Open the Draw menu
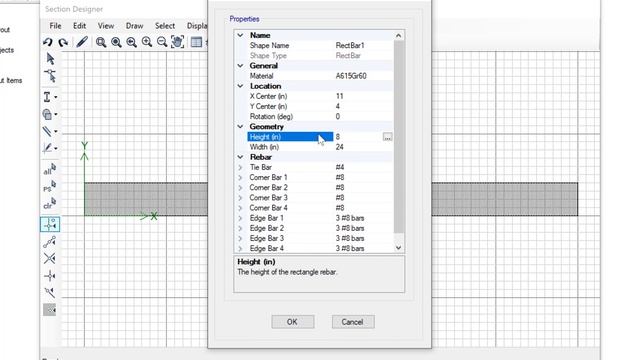Screen dimensions: 640x360 pos(134,26)
